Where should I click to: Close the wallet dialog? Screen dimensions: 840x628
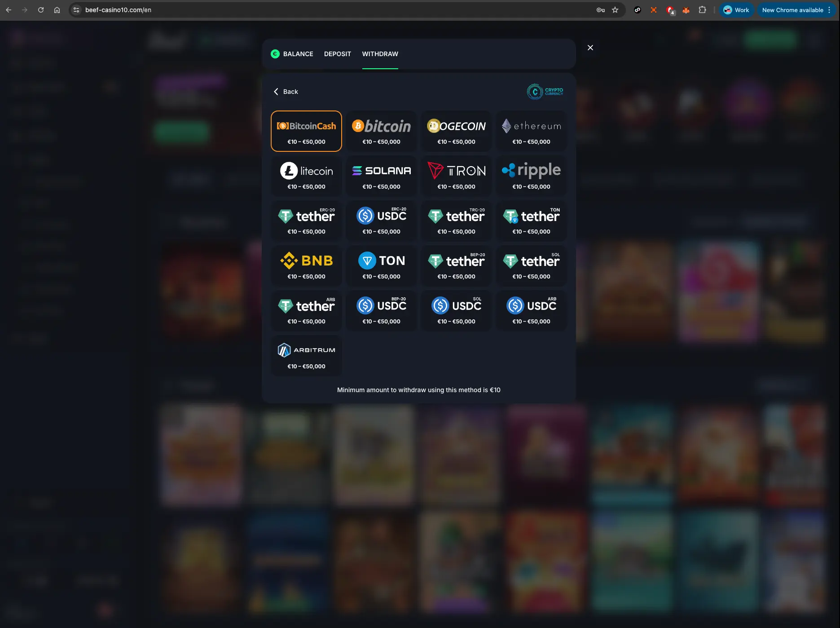[x=590, y=48]
